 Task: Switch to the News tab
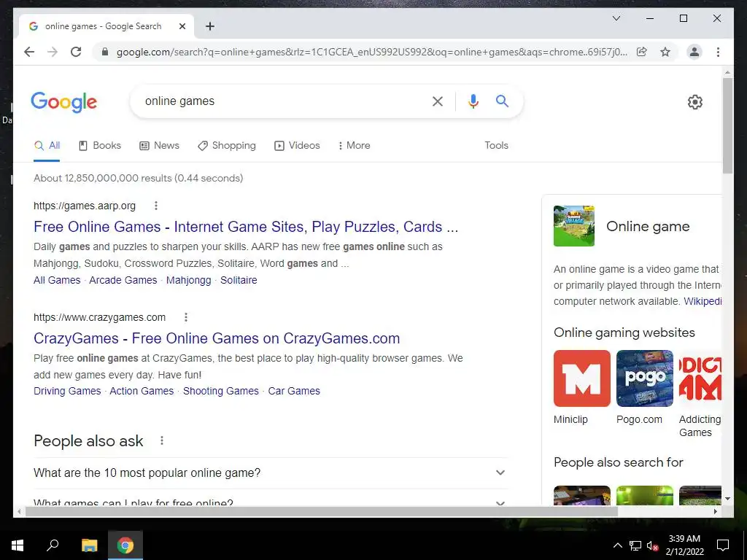(x=159, y=146)
